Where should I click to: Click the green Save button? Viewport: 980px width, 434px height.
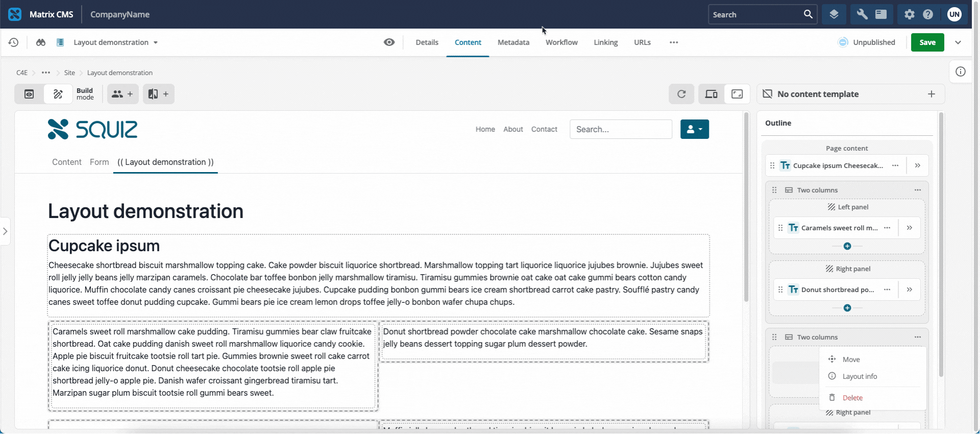927,42
